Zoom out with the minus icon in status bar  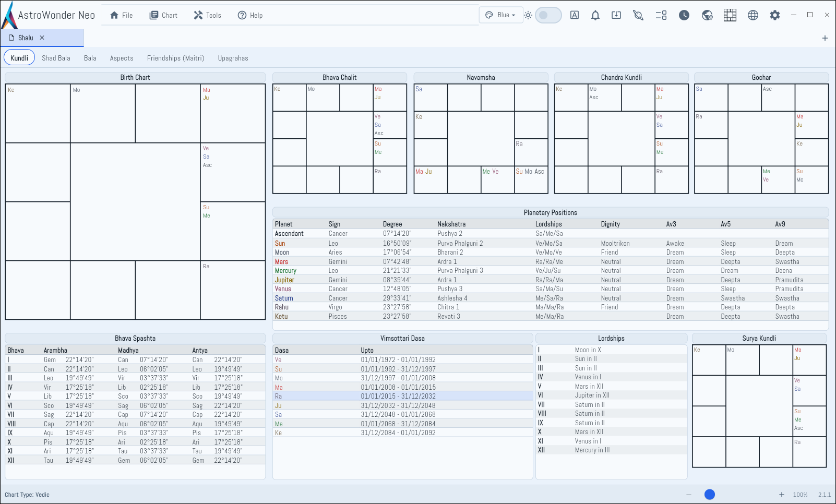point(689,495)
